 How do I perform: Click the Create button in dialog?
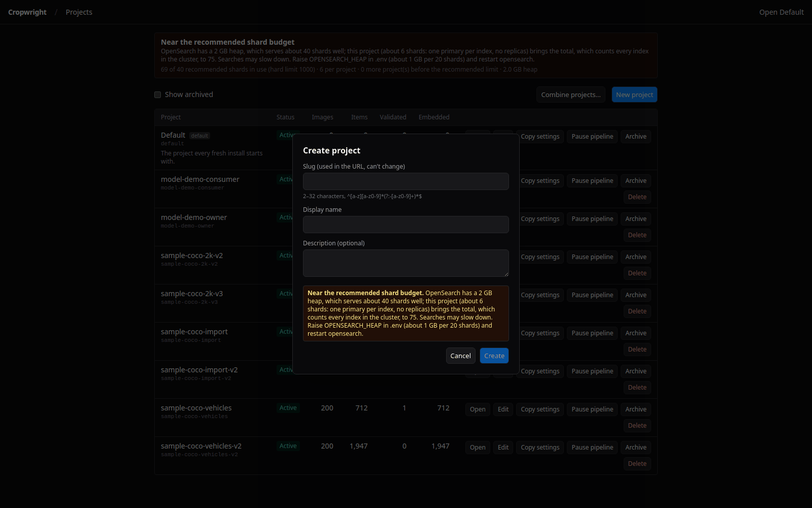494,356
